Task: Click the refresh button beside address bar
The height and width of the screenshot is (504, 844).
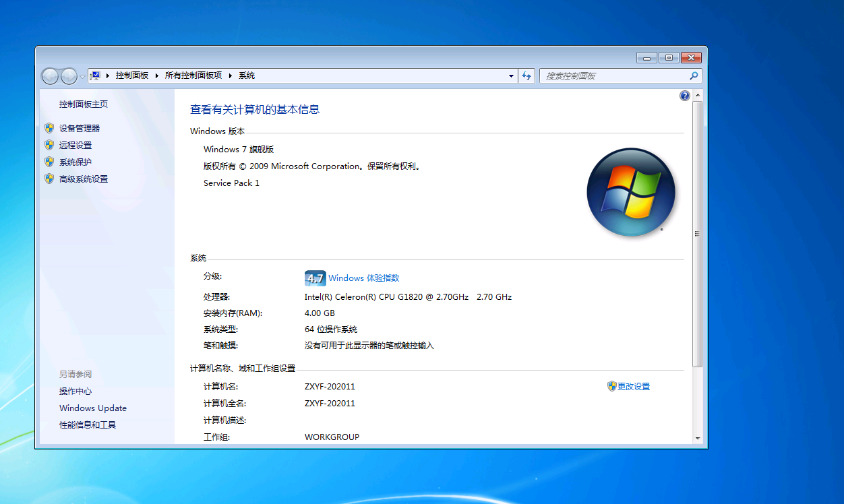Action: [x=527, y=76]
